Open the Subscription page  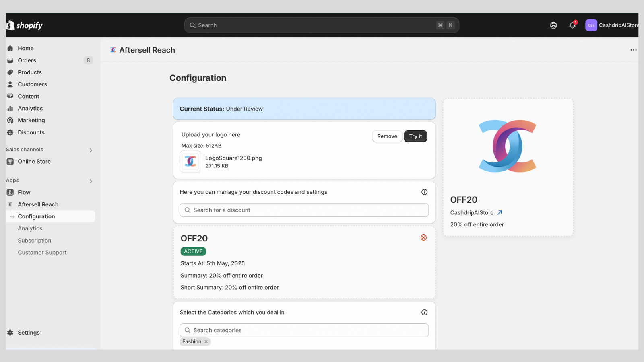tap(34, 241)
